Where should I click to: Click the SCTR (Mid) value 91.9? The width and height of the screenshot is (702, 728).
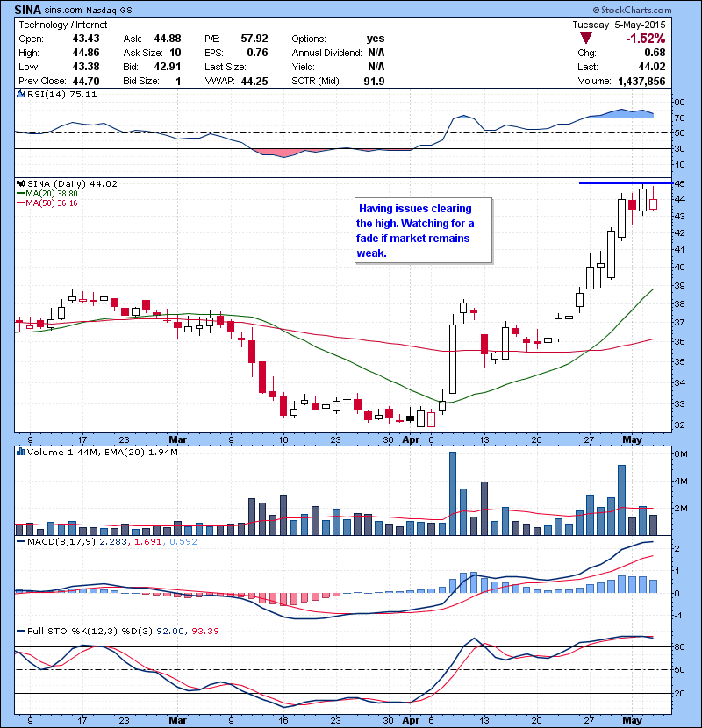[374, 81]
